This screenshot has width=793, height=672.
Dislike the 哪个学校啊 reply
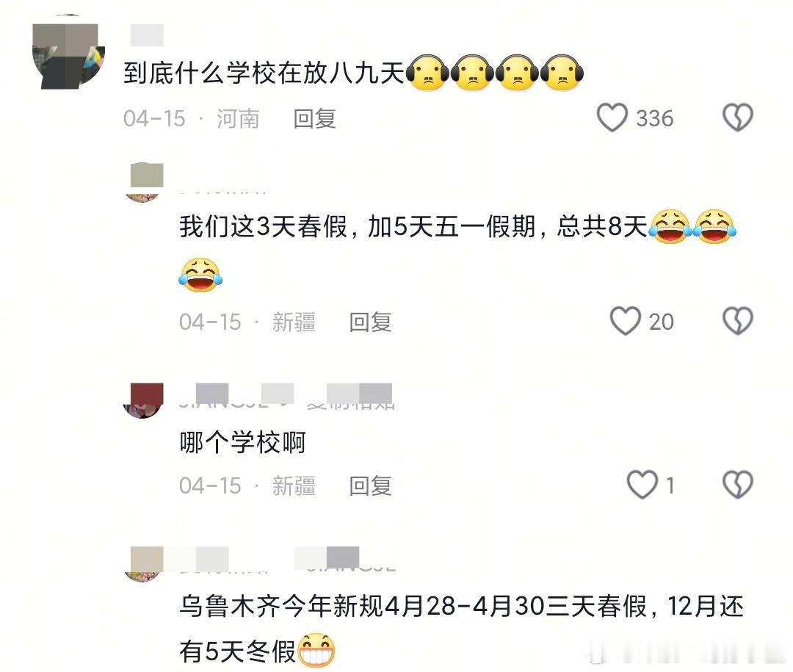pos(738,485)
